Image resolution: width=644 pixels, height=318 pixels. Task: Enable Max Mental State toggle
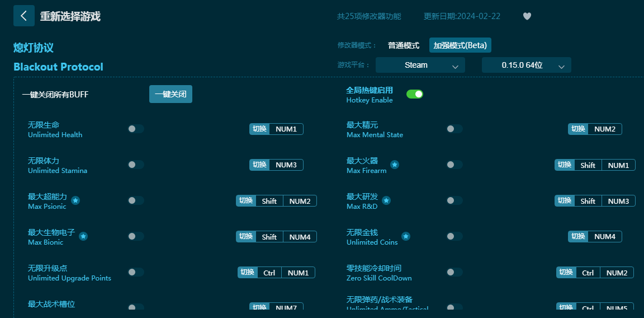click(x=454, y=129)
